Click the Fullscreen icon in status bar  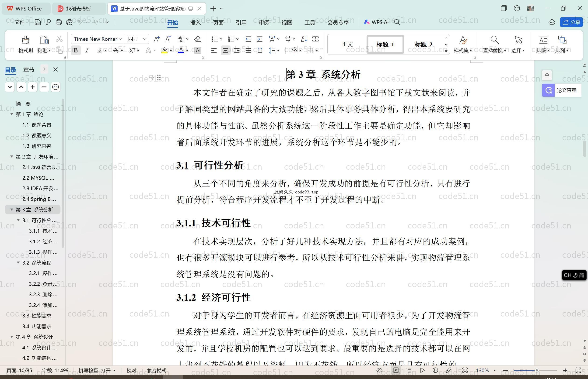[578, 370]
